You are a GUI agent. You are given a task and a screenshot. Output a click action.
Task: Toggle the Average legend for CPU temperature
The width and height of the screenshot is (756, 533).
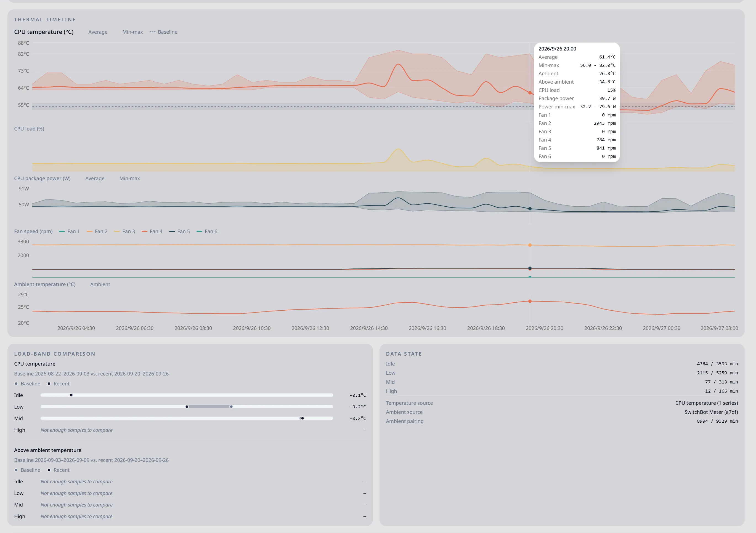pos(98,32)
